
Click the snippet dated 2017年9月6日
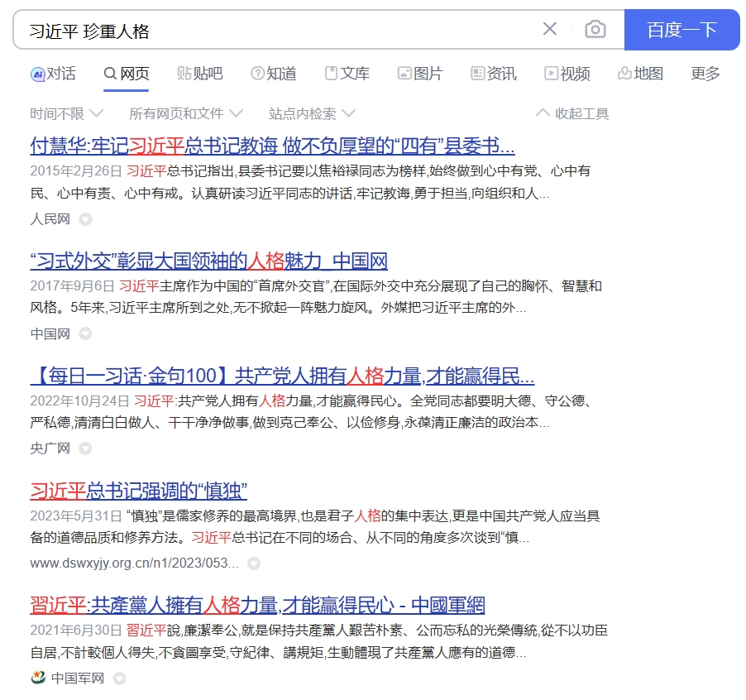point(316,297)
